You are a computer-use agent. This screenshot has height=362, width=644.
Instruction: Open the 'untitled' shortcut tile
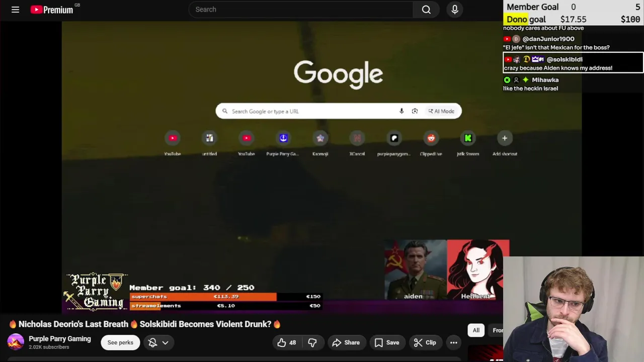(x=209, y=144)
